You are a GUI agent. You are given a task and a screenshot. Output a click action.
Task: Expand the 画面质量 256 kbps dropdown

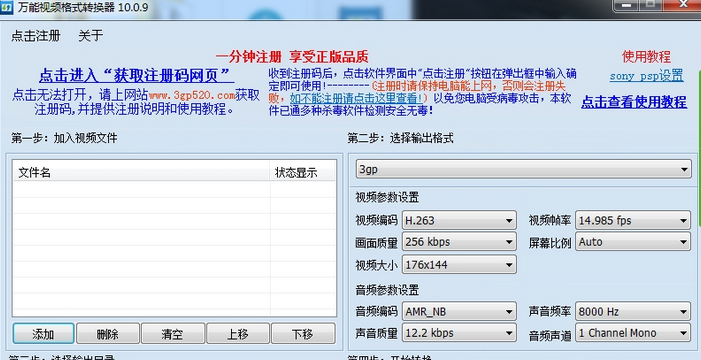[460, 242]
